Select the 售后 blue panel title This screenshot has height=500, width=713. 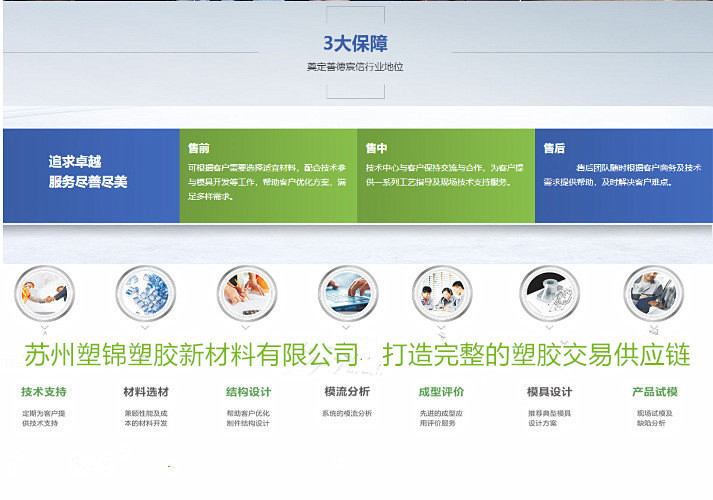pyautogui.click(x=554, y=148)
